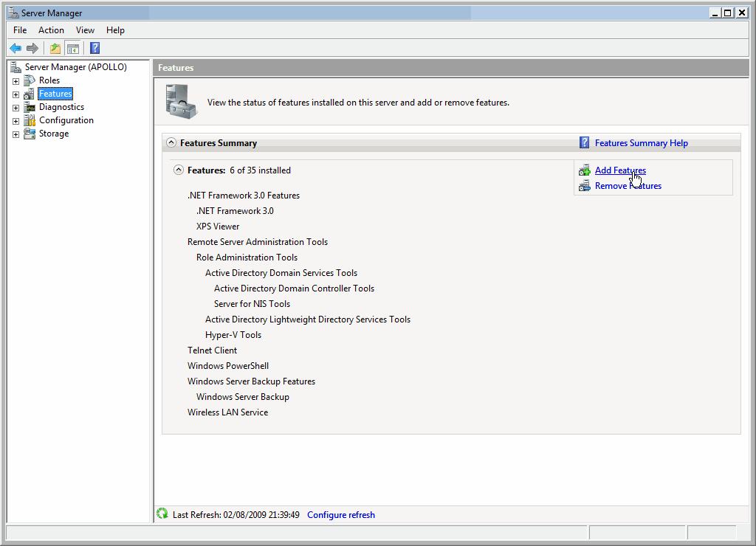Screen dimensions: 756x546
Task: Click 'Remote Server Administration Tools' entry
Action: click(x=258, y=241)
